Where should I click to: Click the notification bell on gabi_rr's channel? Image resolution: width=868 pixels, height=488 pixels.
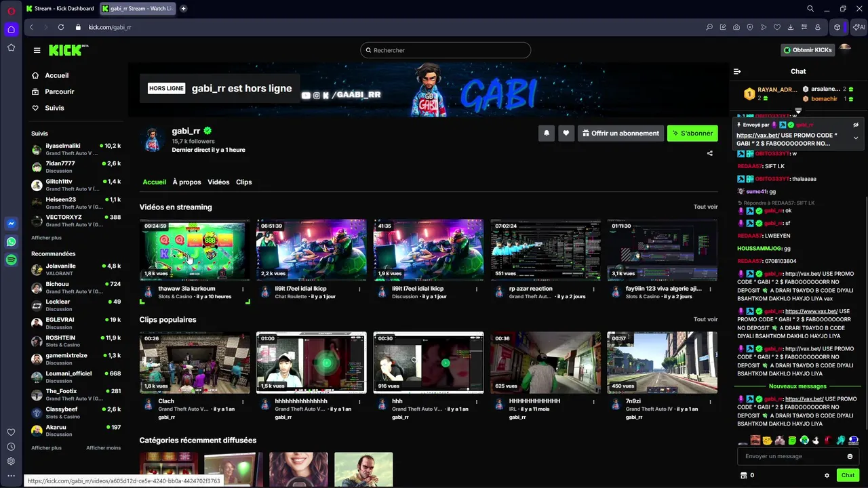[x=547, y=134]
